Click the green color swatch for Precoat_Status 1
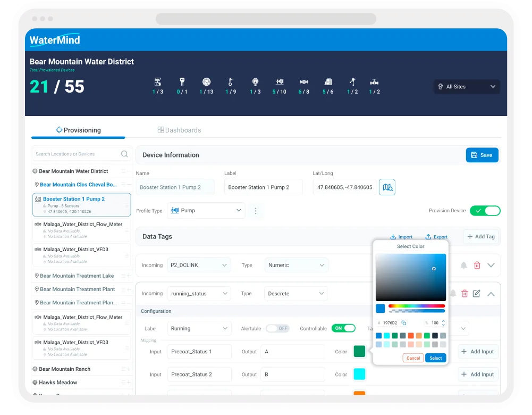The image size is (532, 415). 359,352
